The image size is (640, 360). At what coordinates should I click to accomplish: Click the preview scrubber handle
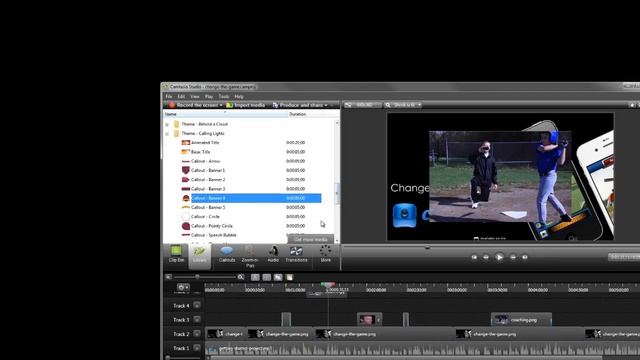(427, 247)
